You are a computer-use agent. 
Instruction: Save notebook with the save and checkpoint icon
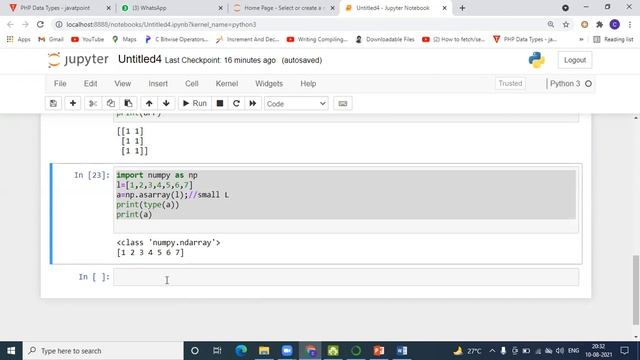click(x=53, y=103)
